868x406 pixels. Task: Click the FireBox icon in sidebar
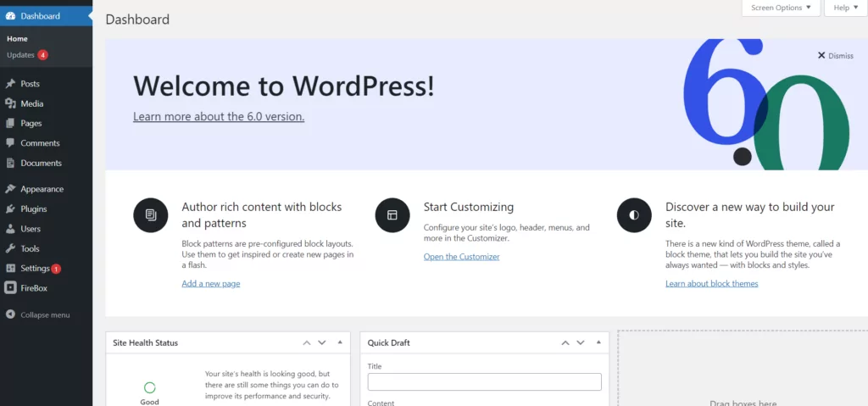(x=10, y=288)
